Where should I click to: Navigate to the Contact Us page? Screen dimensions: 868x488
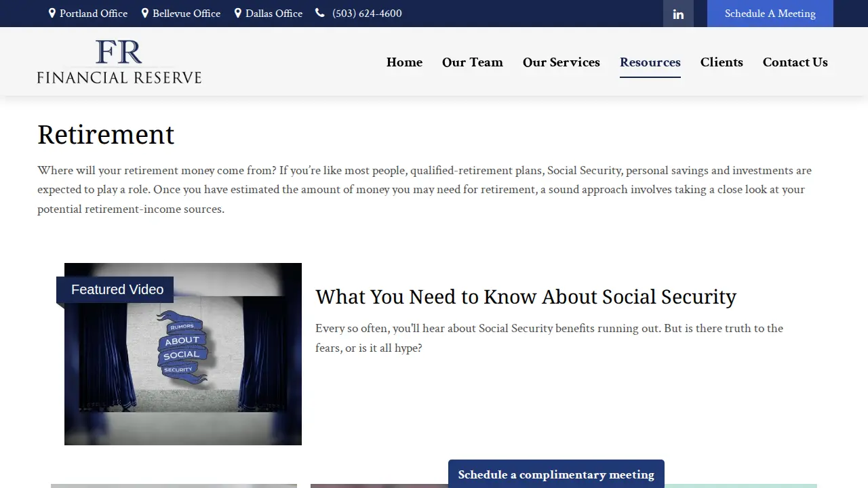point(795,62)
